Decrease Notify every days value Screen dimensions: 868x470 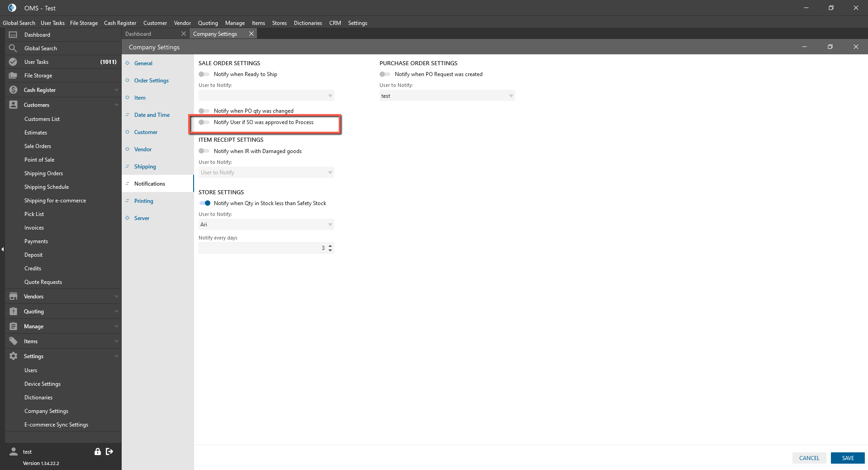[330, 250]
